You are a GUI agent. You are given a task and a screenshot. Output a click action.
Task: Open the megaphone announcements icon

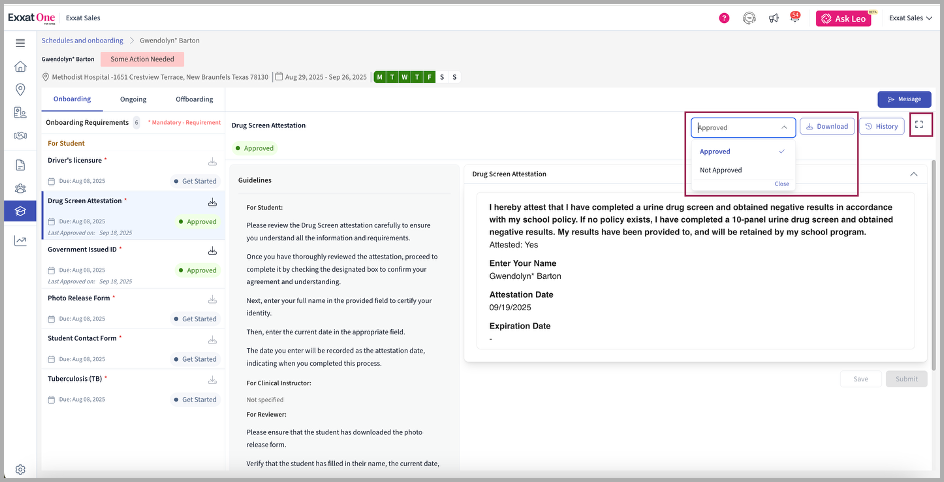[x=773, y=18]
